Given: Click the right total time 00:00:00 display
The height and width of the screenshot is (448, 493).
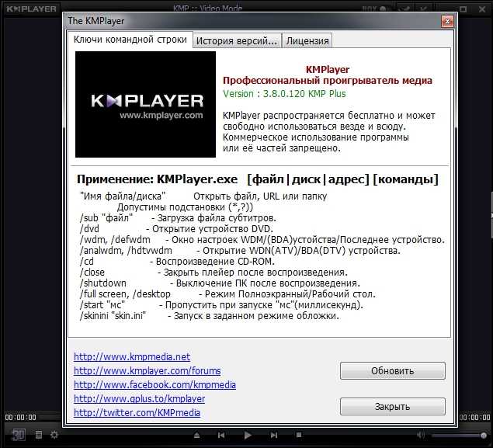Looking at the screenshot, I should click(x=475, y=418).
